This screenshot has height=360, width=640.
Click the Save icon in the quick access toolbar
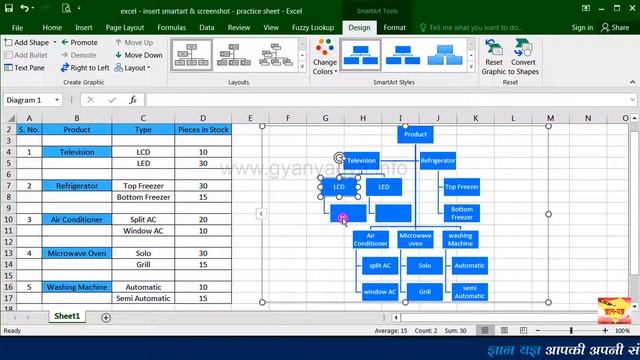coord(9,8)
